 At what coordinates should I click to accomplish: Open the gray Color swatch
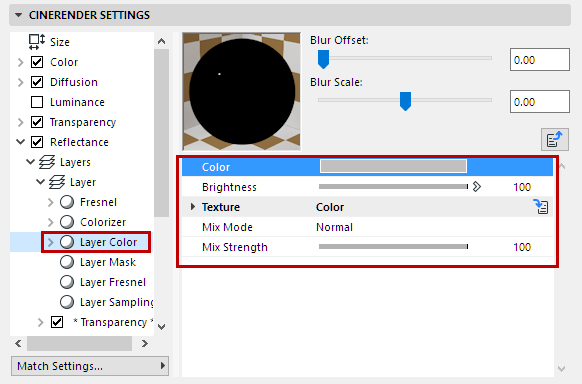(x=393, y=166)
